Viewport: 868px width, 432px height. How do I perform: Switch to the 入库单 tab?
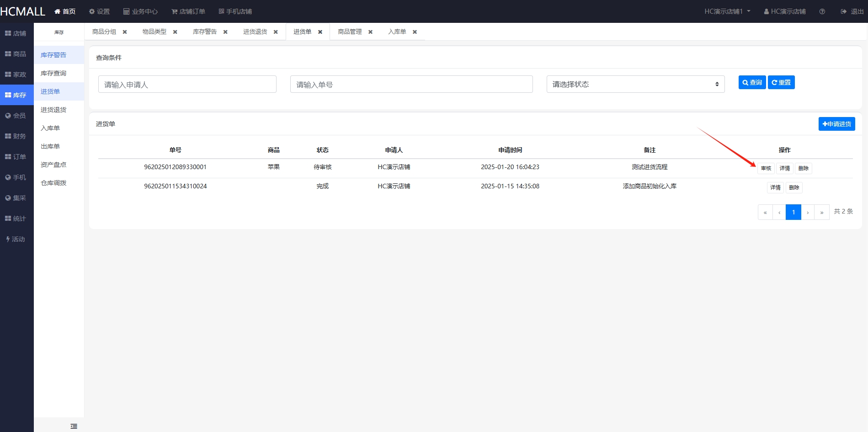tap(397, 32)
